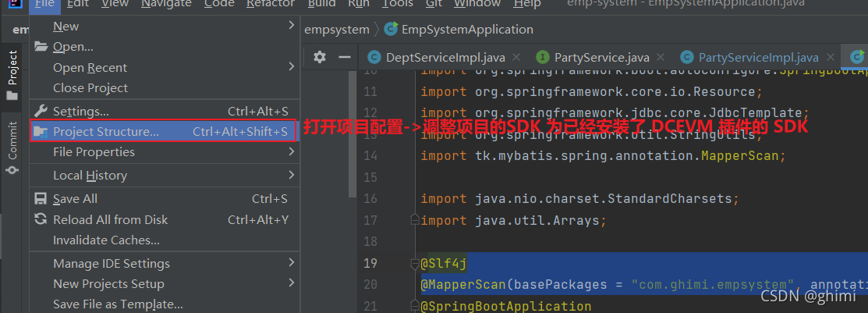The image size is (868, 313).
Task: Choose Manage IDE Settings
Action: point(165,264)
